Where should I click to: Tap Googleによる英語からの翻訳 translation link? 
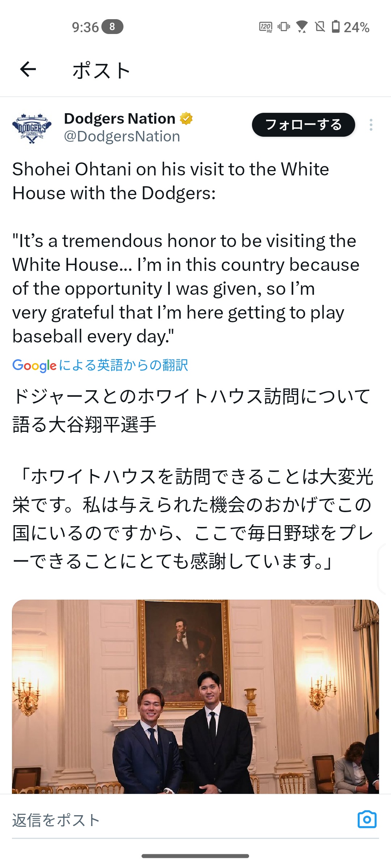100,365
